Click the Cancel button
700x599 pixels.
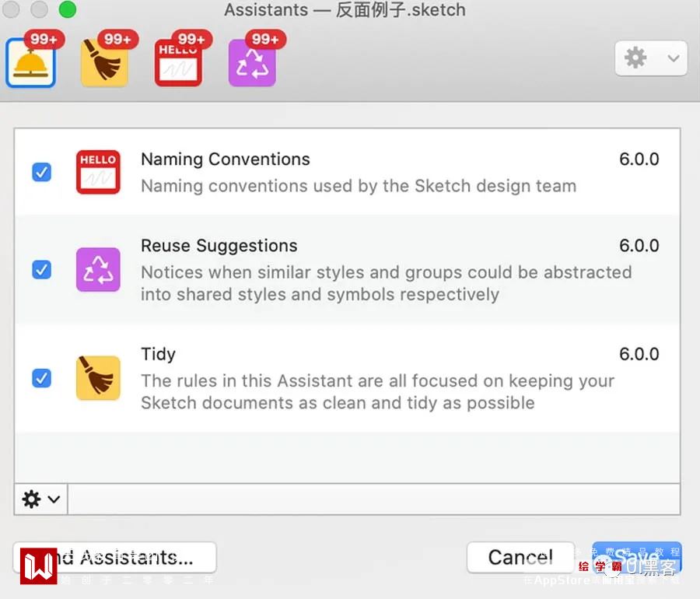[x=520, y=558]
